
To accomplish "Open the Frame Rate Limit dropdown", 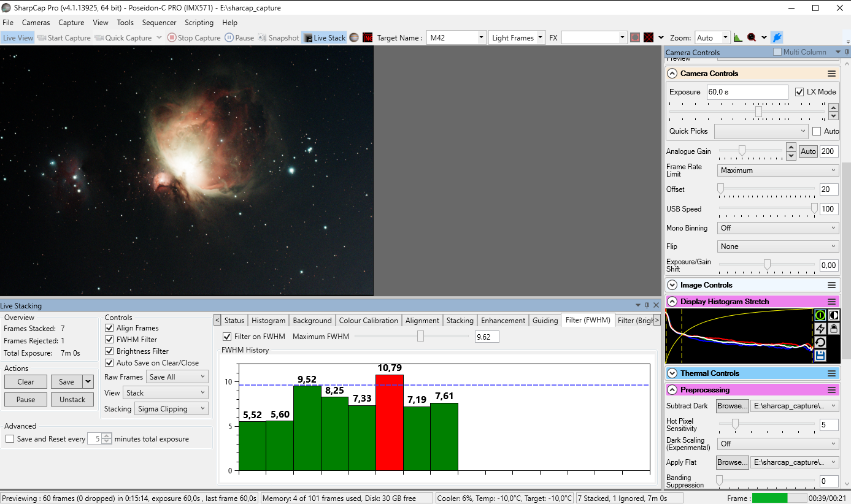I will (778, 170).
